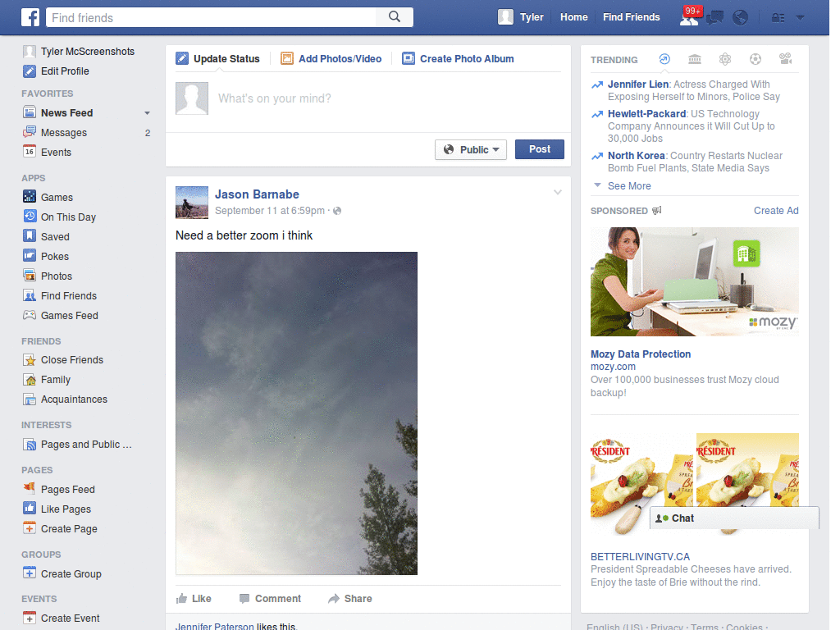Show Science trending topics via atom icon

coord(725,59)
